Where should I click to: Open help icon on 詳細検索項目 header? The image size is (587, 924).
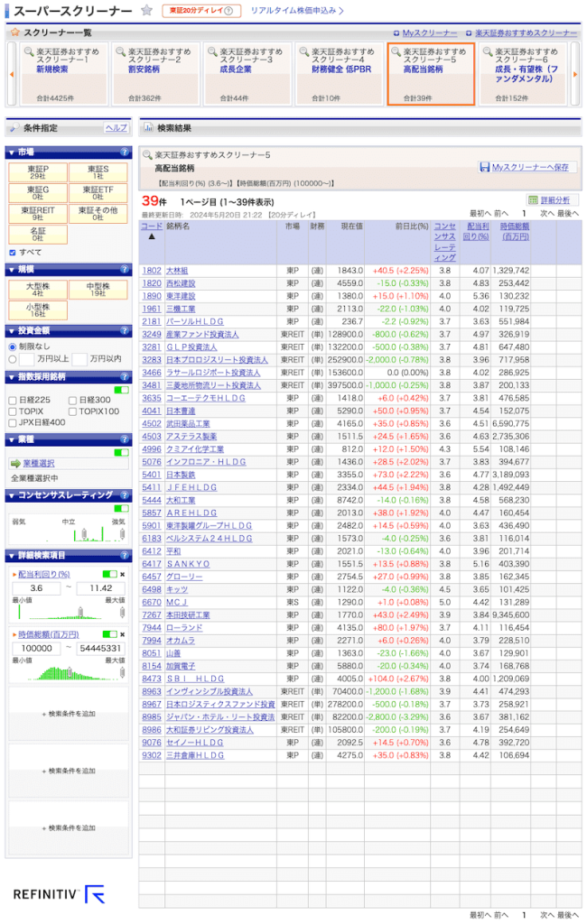125,555
